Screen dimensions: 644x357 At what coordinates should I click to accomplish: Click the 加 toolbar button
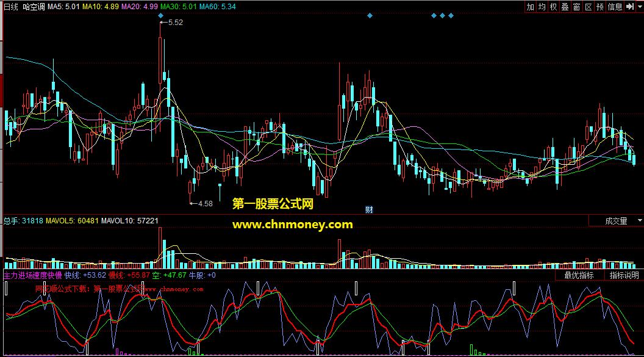(x=530, y=7)
